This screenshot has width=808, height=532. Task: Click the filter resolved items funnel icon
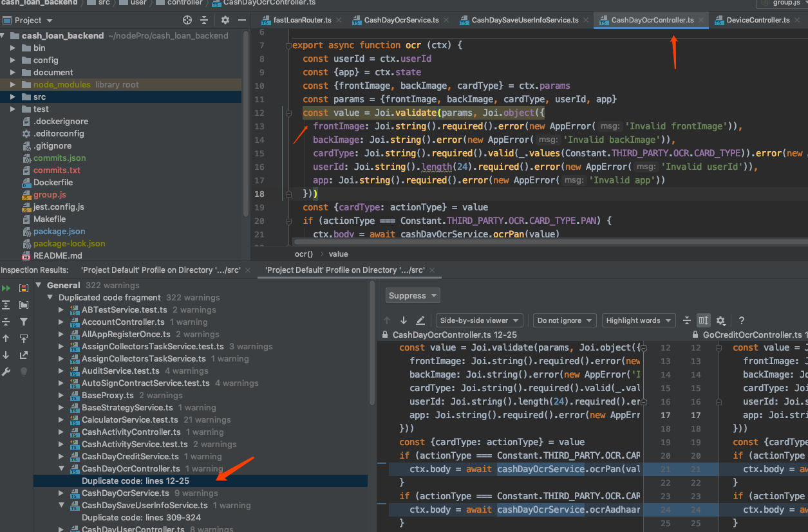(24, 322)
